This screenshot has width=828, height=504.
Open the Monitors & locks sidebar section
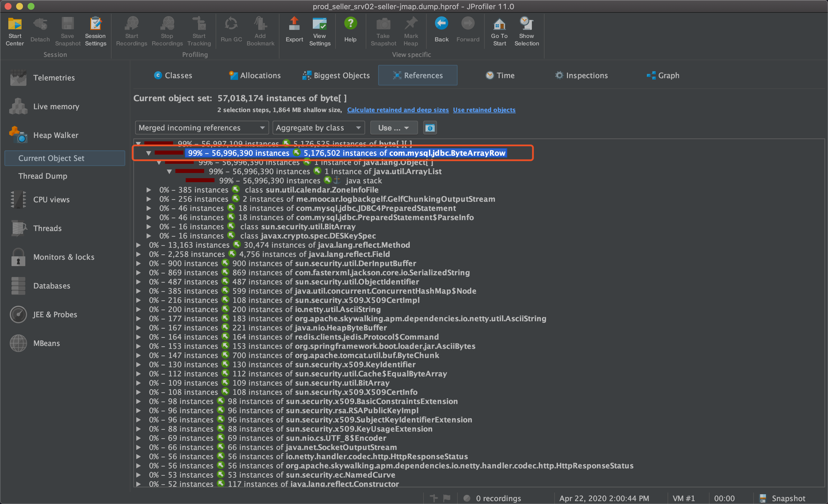[x=64, y=257]
